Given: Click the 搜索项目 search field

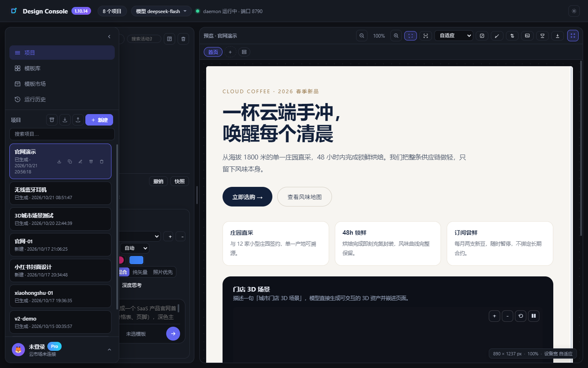Looking at the screenshot, I should (x=62, y=134).
